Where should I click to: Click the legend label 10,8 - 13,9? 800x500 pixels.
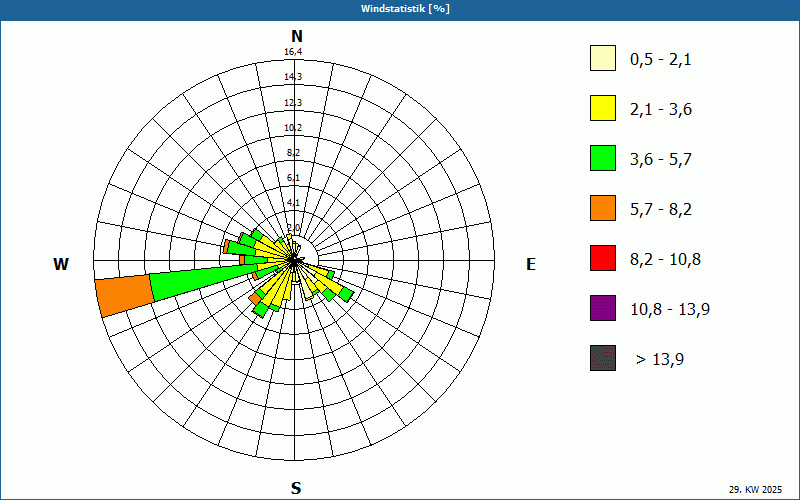point(670,310)
